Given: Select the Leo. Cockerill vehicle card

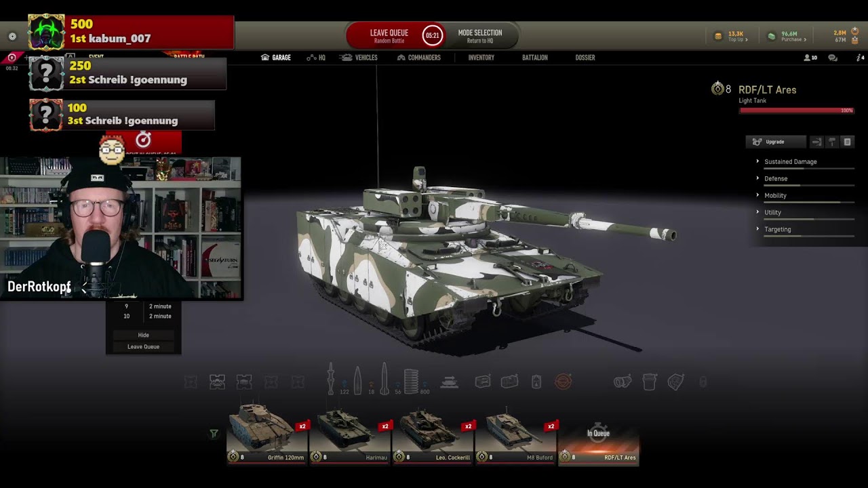Looking at the screenshot, I should [x=433, y=433].
